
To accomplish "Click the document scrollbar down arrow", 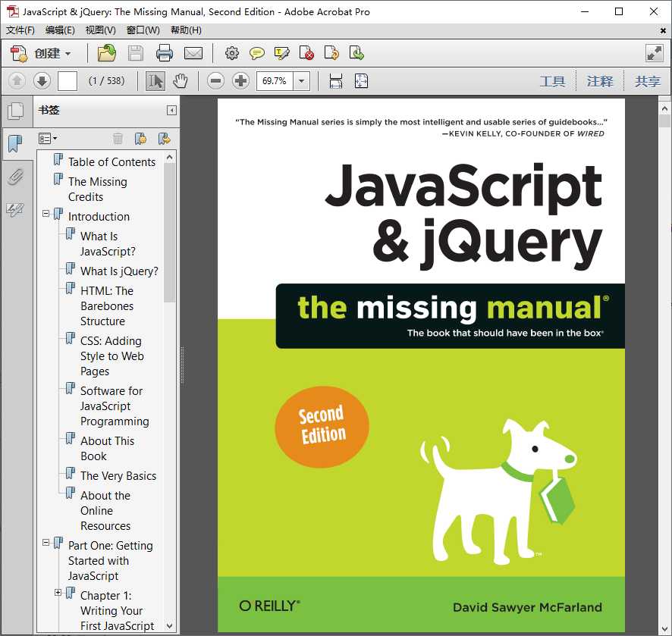I will (664, 629).
